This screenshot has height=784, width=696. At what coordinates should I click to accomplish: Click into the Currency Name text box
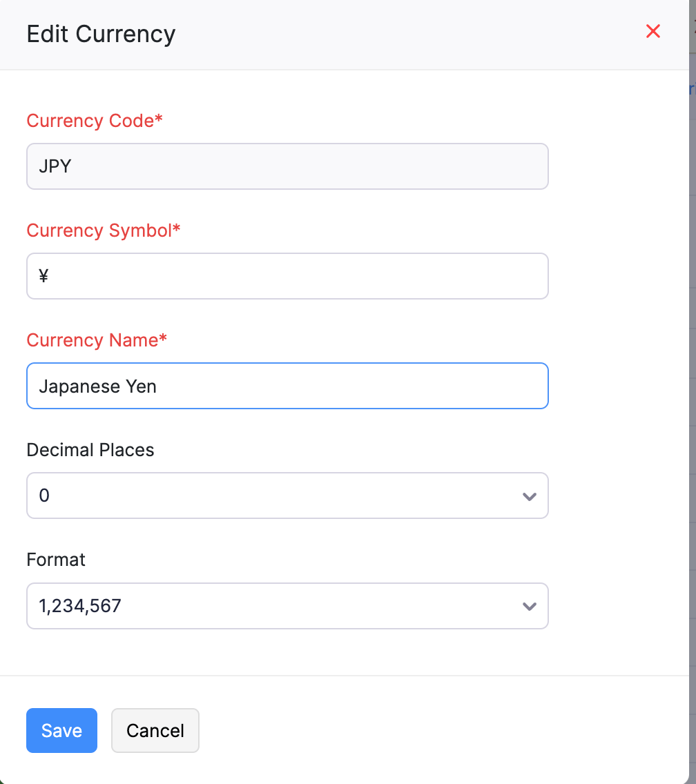287,386
